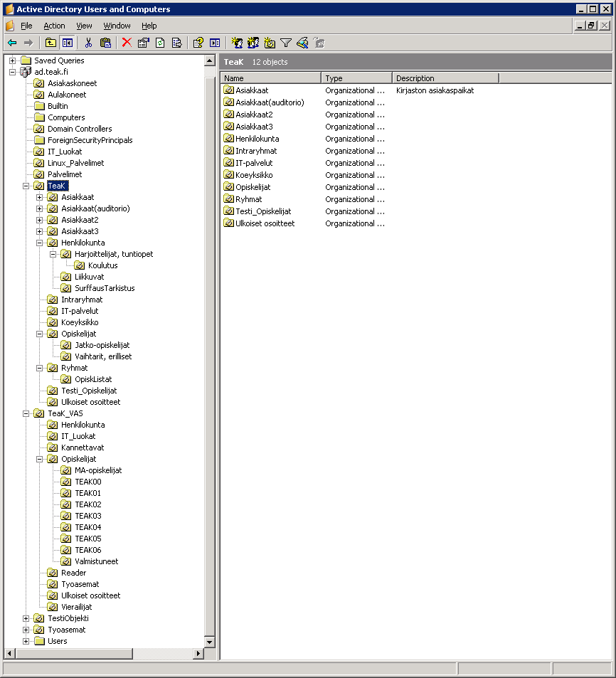Click the Testi_Opiskelijat icon in the list
This screenshot has width=616, height=678.
(228, 211)
